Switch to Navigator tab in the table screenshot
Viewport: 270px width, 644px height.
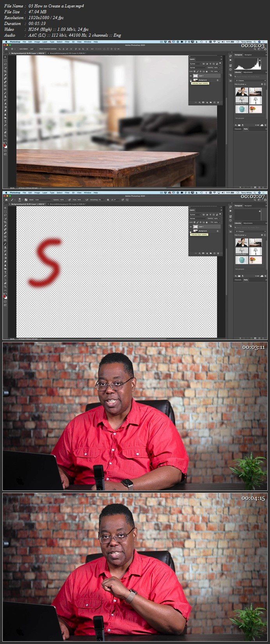click(x=248, y=55)
